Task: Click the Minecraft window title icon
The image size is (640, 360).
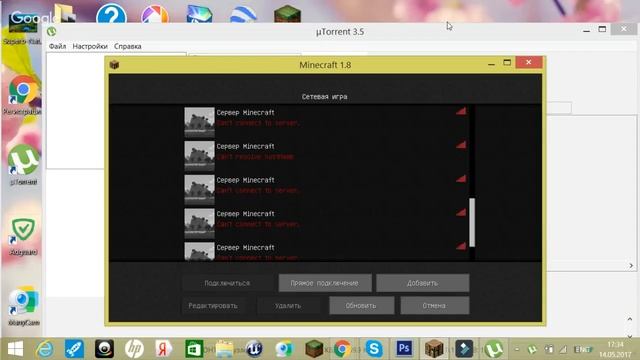Action: [115, 64]
